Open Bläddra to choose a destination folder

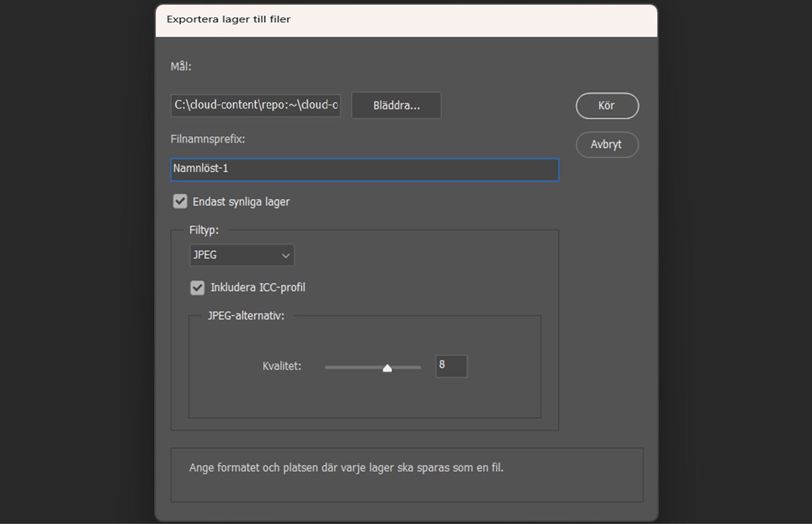click(x=396, y=105)
